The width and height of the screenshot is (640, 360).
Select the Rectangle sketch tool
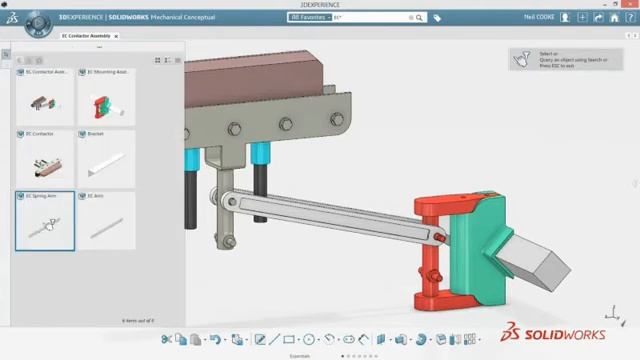[289, 339]
